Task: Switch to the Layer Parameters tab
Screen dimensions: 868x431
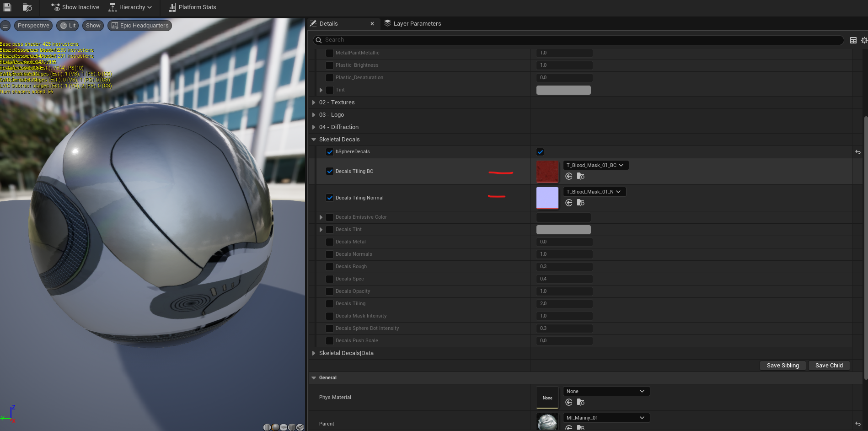Action: 413,24
